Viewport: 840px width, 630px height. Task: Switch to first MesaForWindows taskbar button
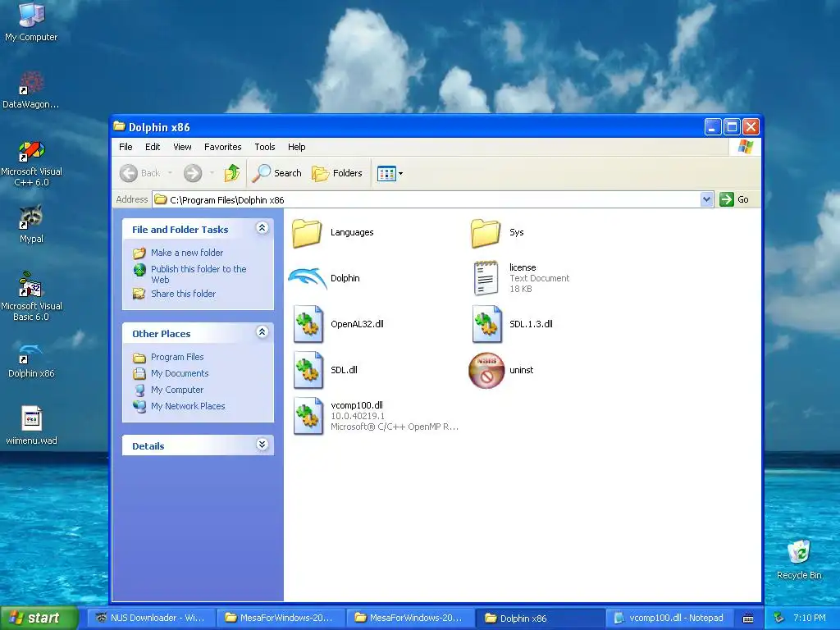pos(281,618)
